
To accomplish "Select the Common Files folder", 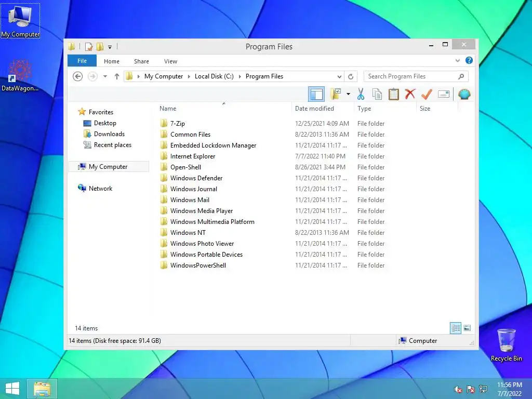I will pos(190,135).
